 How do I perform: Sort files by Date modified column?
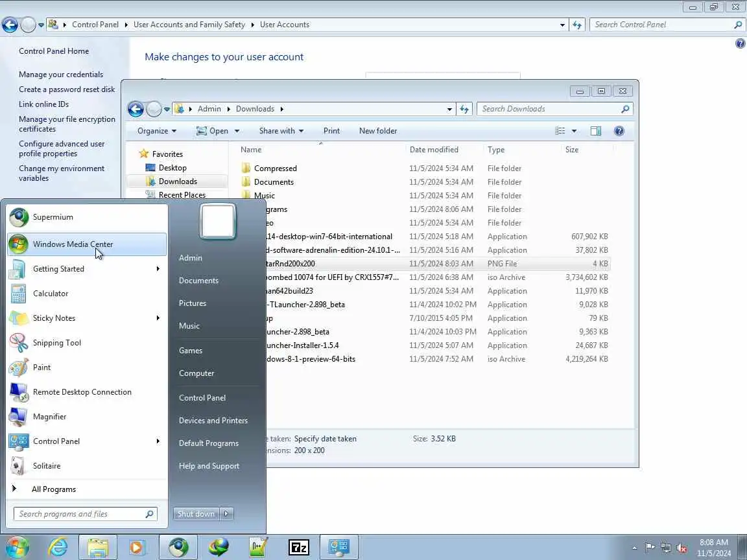[434, 150]
